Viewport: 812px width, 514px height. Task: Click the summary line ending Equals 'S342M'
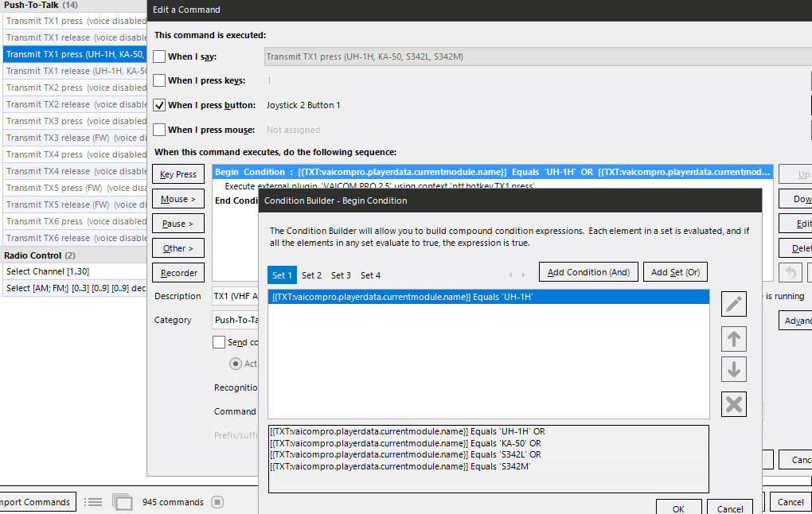coord(400,466)
